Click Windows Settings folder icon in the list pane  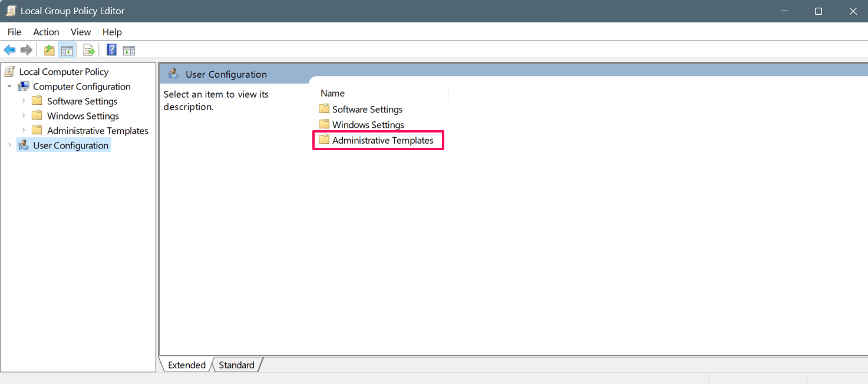pos(324,124)
